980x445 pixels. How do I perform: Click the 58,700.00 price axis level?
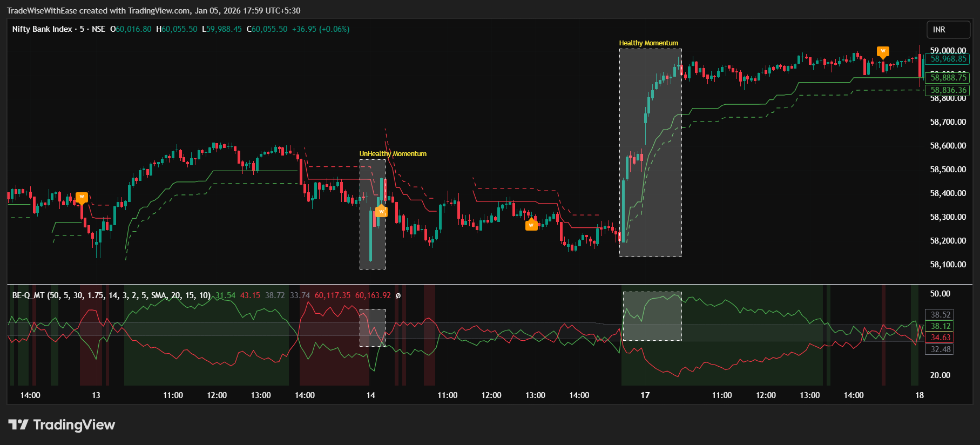click(948, 122)
